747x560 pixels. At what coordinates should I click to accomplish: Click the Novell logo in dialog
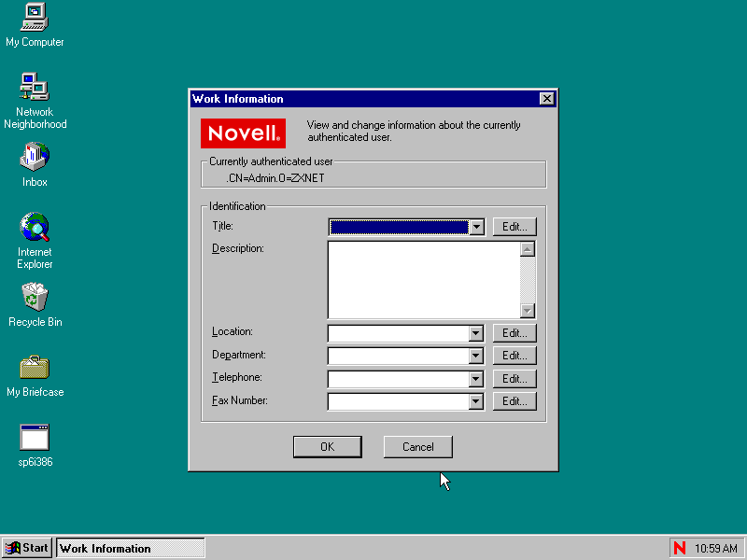pyautogui.click(x=243, y=133)
